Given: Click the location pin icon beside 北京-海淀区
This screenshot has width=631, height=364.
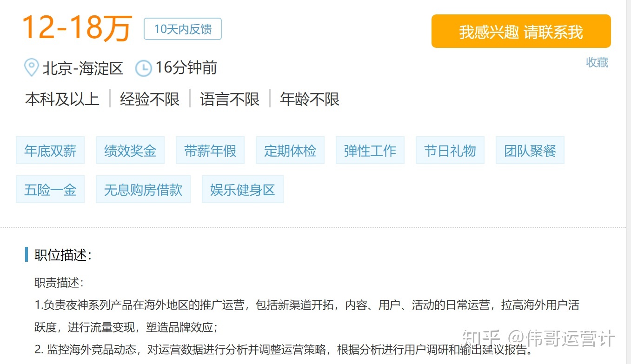Looking at the screenshot, I should (x=31, y=68).
